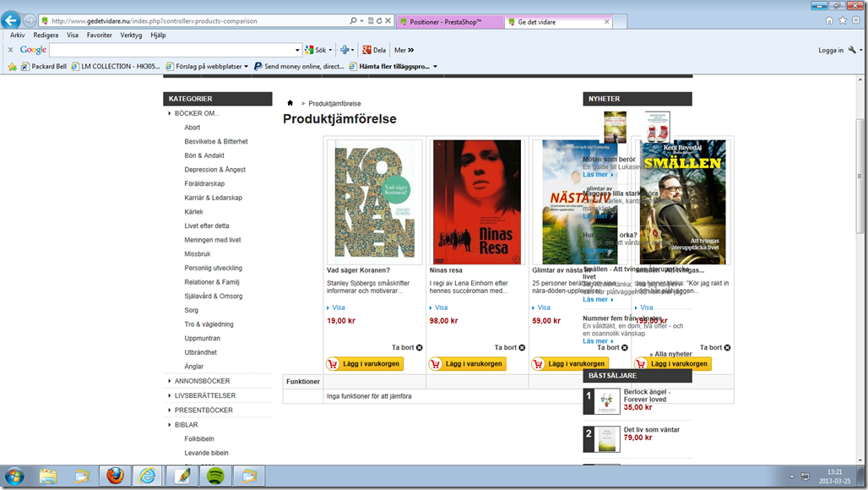868x490 pixels.
Task: Open the Visa menu in menu bar
Action: pos(73,35)
